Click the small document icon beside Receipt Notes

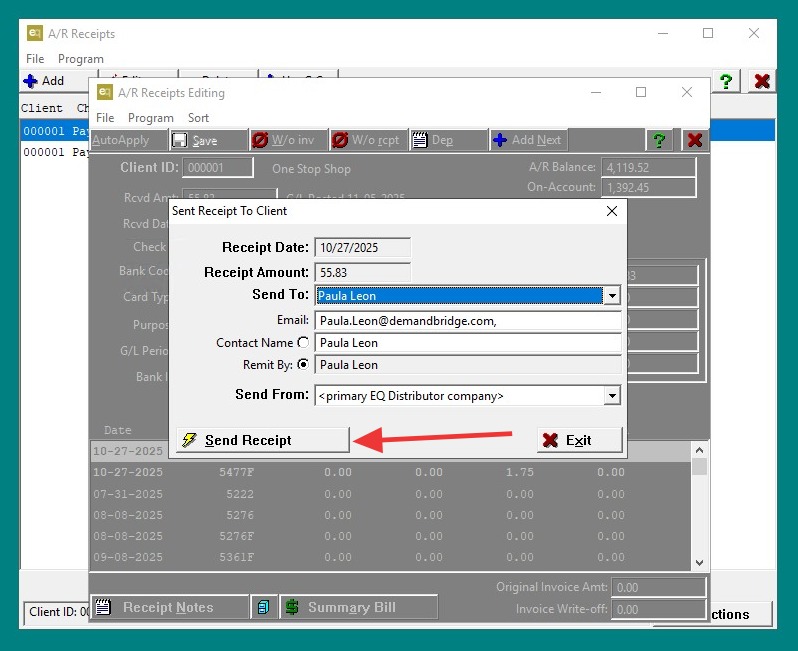coord(264,607)
